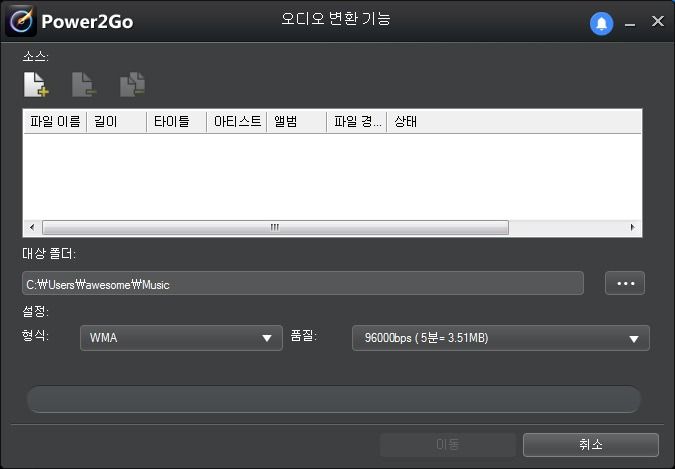
Task: Click the add audio file icon
Action: (36, 84)
